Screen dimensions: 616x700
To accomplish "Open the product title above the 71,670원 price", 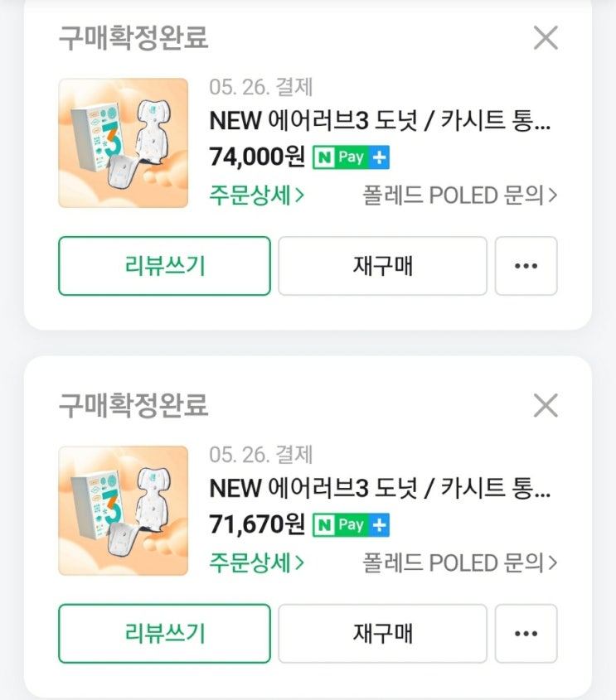I will coord(380,489).
